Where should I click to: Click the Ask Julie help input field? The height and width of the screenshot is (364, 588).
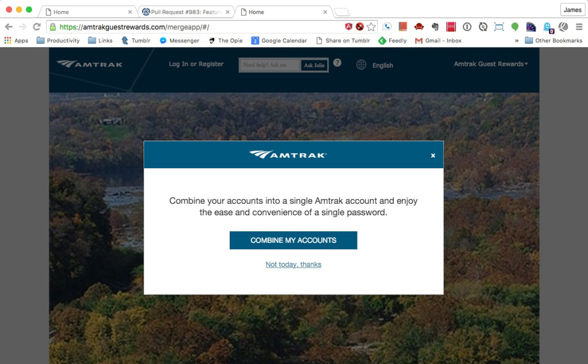270,65
